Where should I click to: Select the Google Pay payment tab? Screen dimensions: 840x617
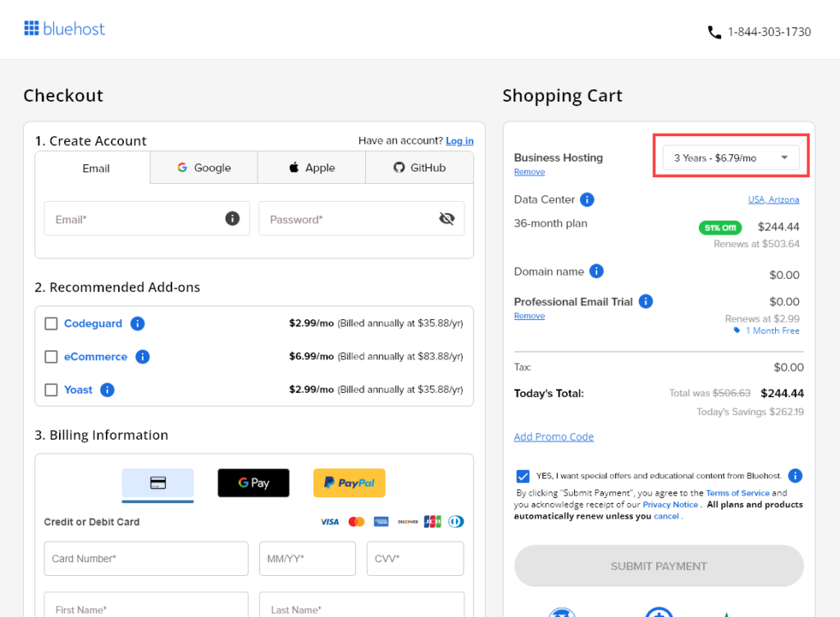coord(253,482)
